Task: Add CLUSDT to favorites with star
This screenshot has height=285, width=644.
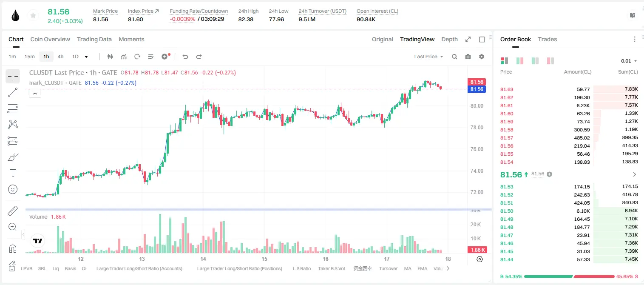Action: tap(33, 16)
